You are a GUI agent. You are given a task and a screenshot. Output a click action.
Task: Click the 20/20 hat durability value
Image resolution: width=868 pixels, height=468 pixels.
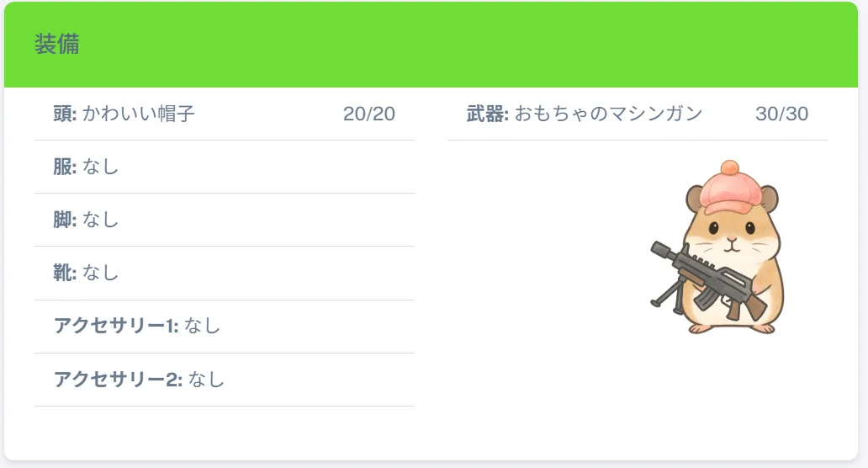(x=368, y=114)
